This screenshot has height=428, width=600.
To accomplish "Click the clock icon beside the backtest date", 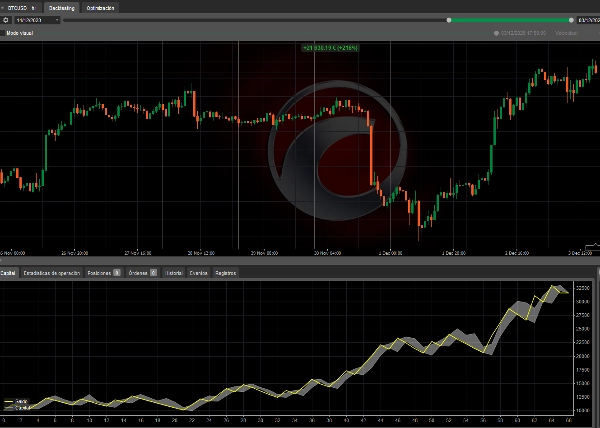I will point(495,32).
